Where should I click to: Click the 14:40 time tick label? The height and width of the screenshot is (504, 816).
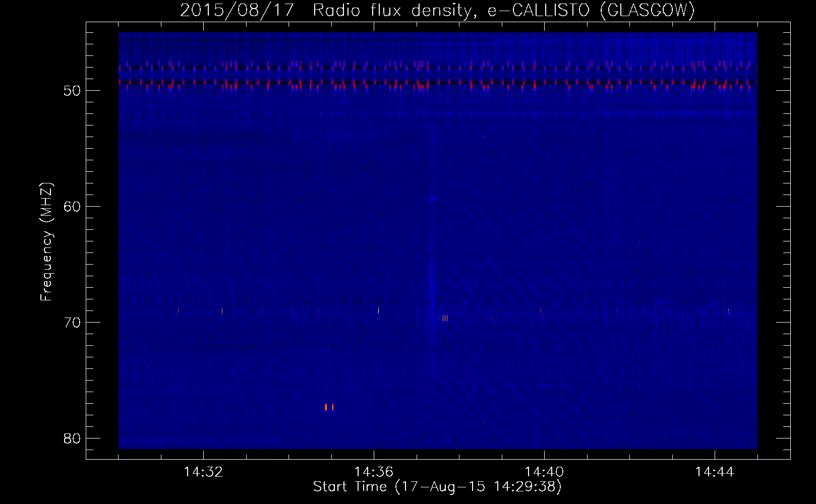(544, 472)
